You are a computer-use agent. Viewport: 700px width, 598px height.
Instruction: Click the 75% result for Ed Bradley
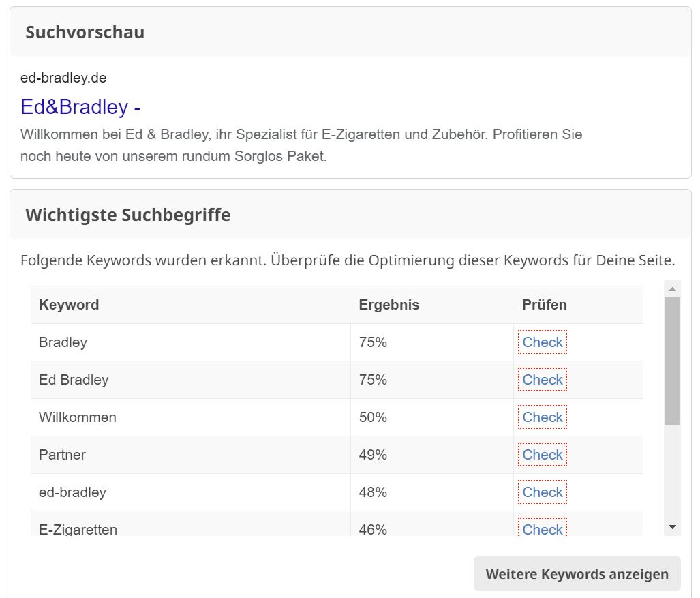coord(373,380)
